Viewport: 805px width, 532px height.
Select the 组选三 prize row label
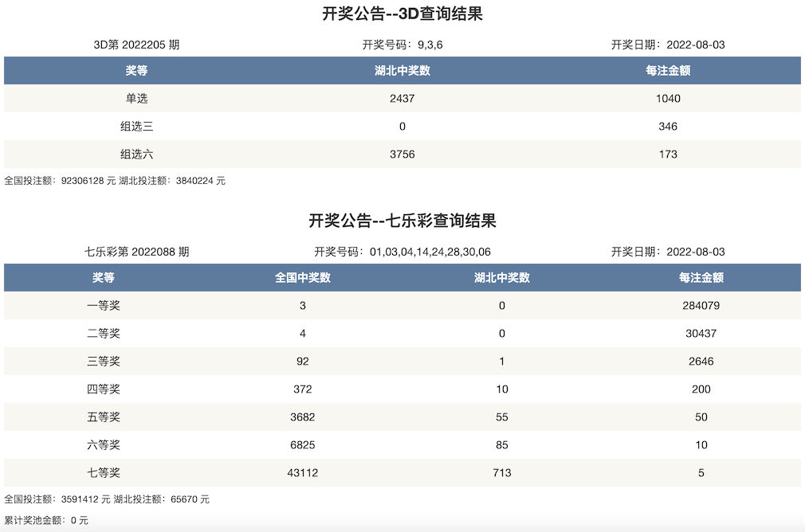tap(136, 126)
